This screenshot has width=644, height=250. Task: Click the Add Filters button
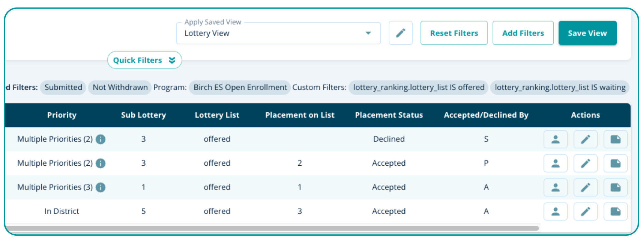pyautogui.click(x=523, y=33)
